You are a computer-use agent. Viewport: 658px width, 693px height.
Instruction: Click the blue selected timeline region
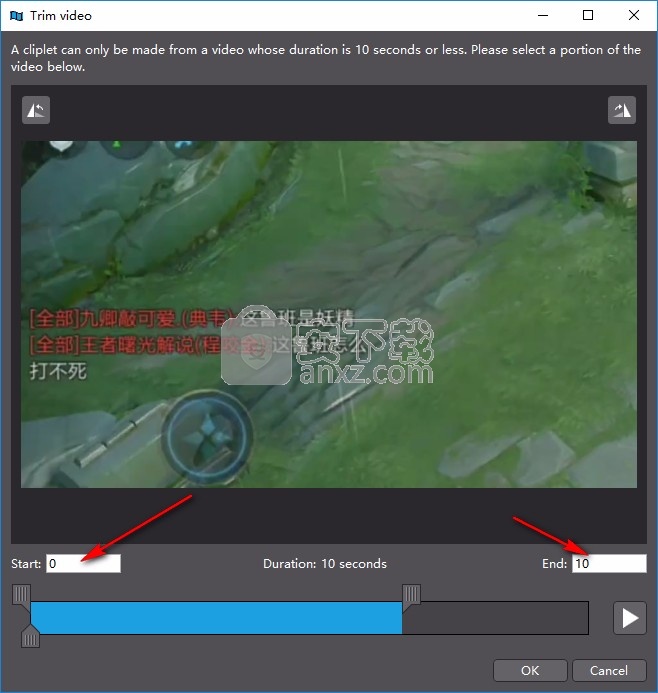(x=216, y=618)
